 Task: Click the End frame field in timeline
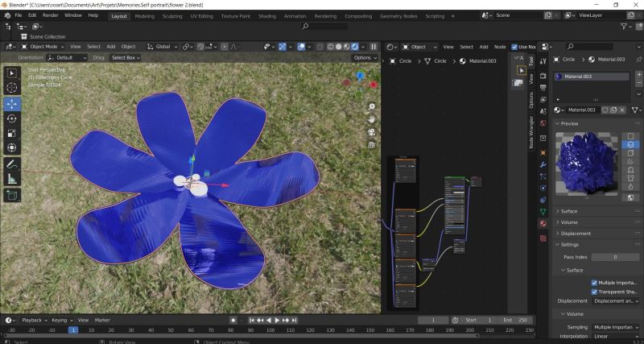514,320
